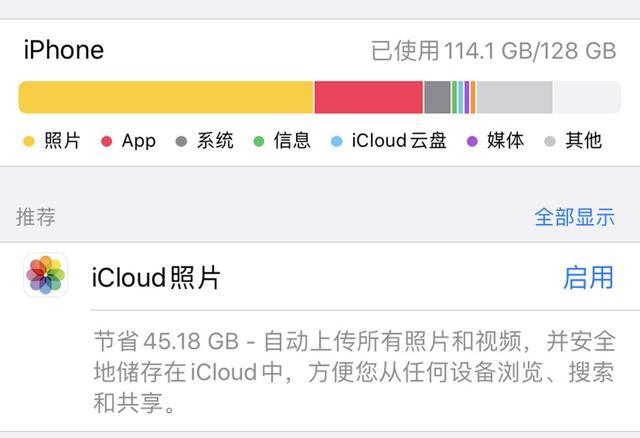This screenshot has width=640, height=438.
Task: Click the blue iCloud云盘 legend dot
Action: 336,141
